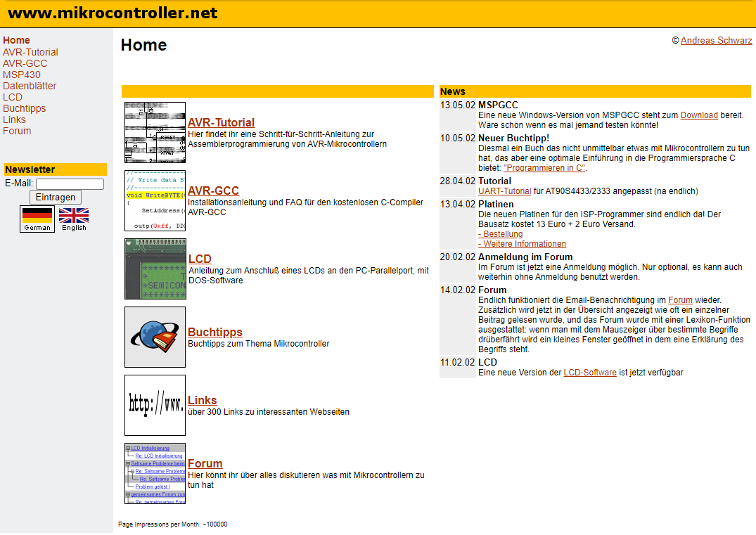Open Buchtipps in the sidebar menu
The image size is (756, 535).
24,108
